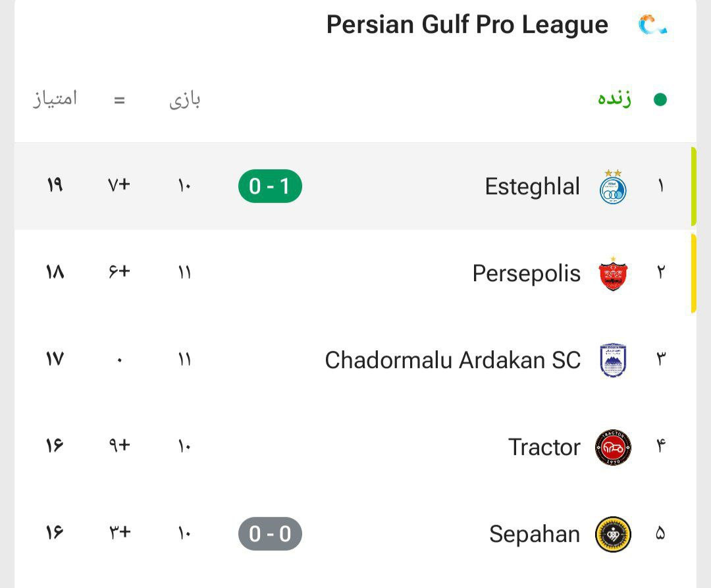The width and height of the screenshot is (711, 588).
Task: Sort by بازی games played header
Action: [184, 99]
